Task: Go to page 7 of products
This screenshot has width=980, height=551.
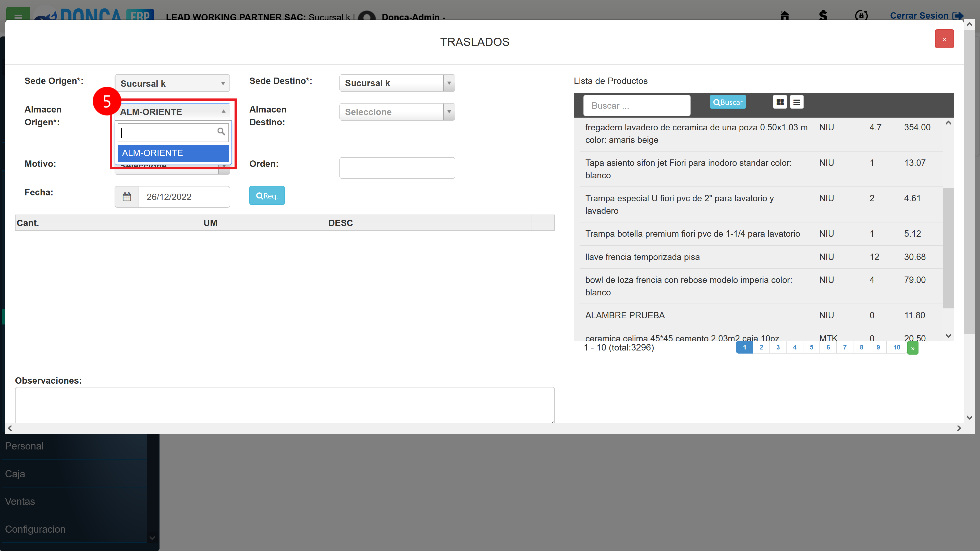Action: coord(845,347)
